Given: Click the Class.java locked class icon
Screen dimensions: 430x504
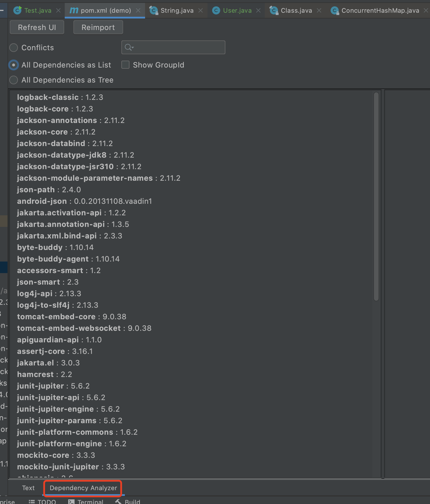Looking at the screenshot, I should point(274,11).
